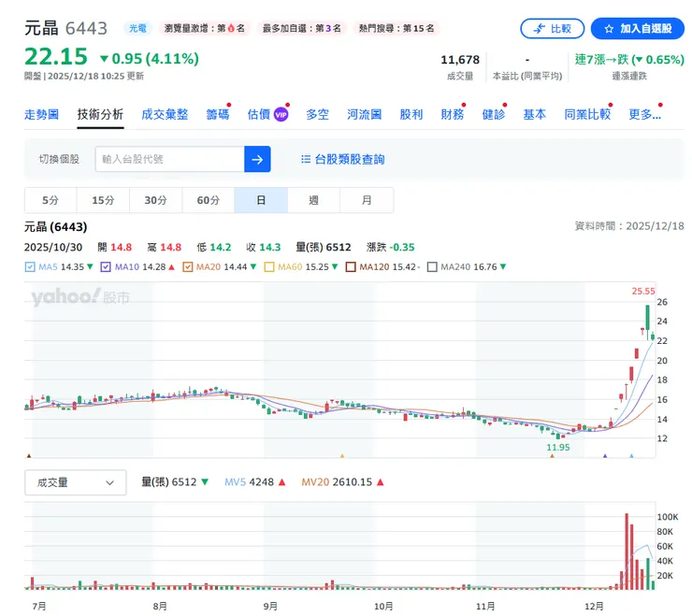Select the 15分 chart interval
The height and width of the screenshot is (616, 692).
pos(103,200)
